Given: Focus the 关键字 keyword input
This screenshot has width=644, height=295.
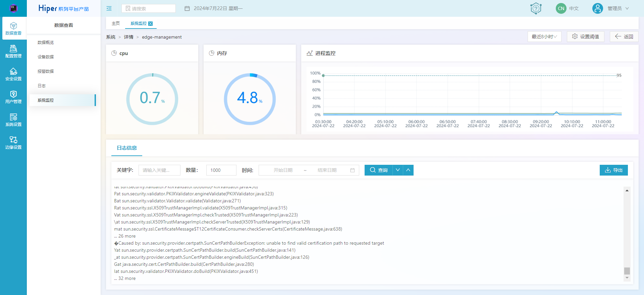Looking at the screenshot, I should tap(159, 170).
